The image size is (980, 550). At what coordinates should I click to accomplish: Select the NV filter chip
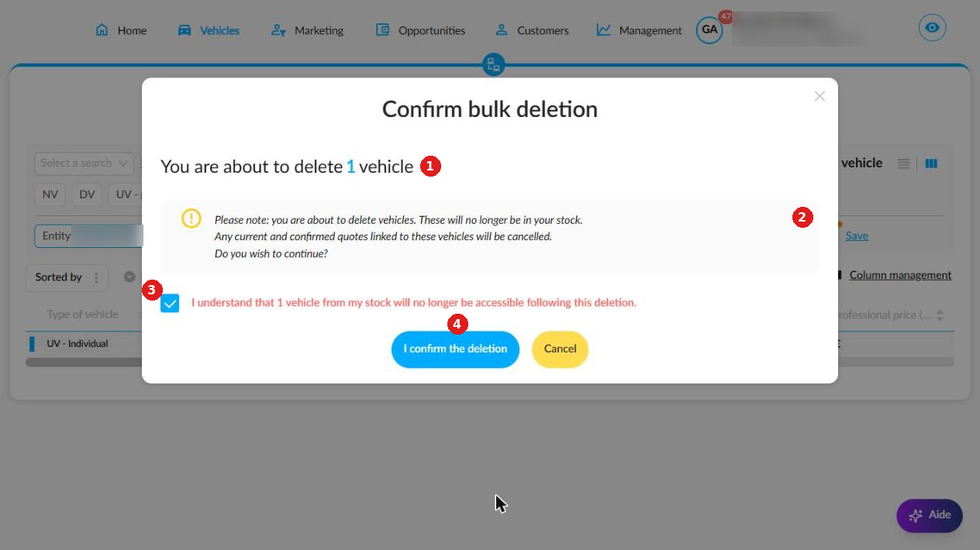pyautogui.click(x=50, y=194)
